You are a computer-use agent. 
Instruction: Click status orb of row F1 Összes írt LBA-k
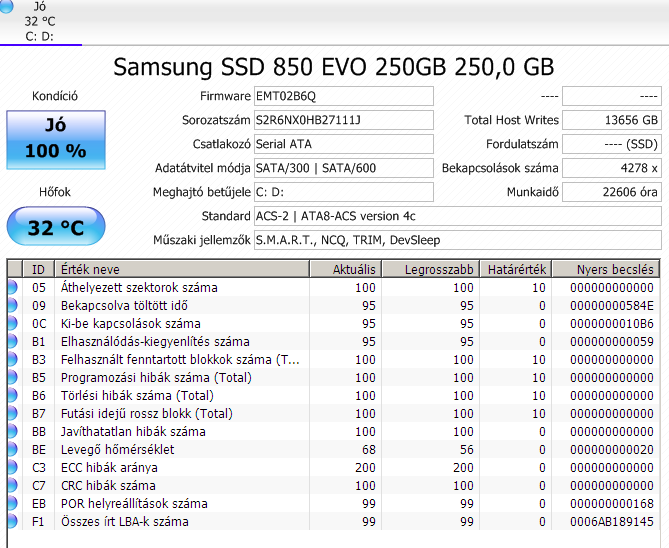(12, 521)
